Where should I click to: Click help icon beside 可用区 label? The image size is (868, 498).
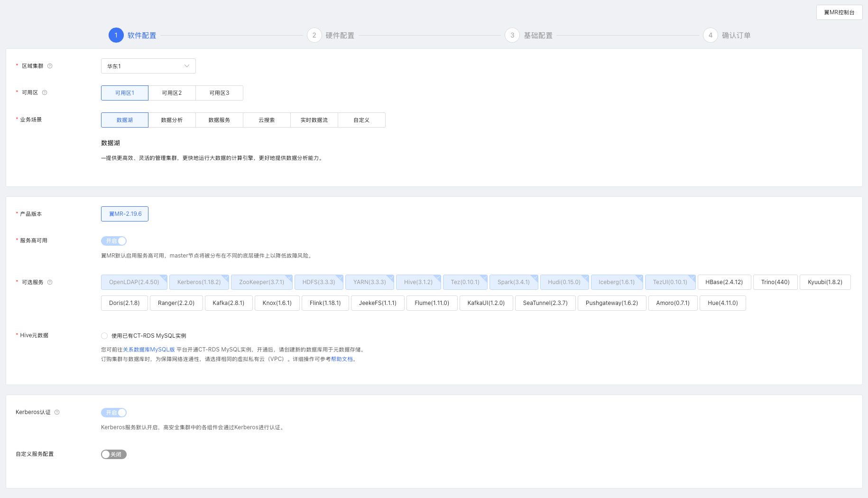(x=45, y=92)
